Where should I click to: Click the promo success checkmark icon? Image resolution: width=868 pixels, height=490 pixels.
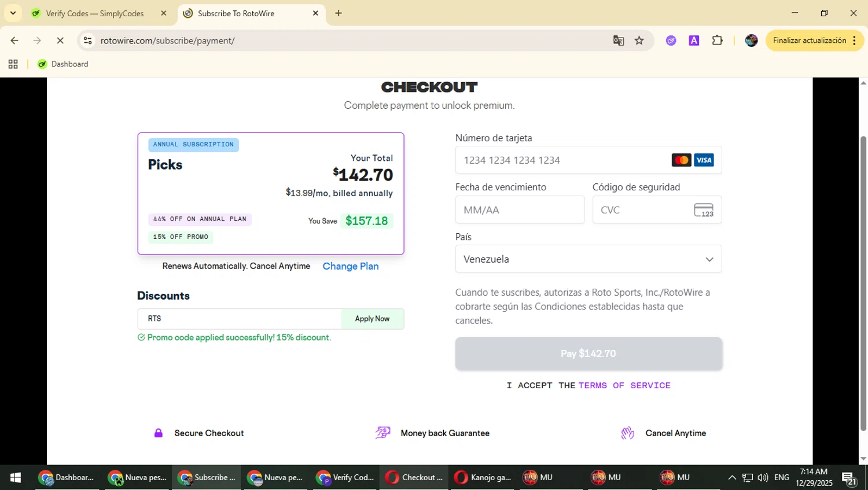141,337
